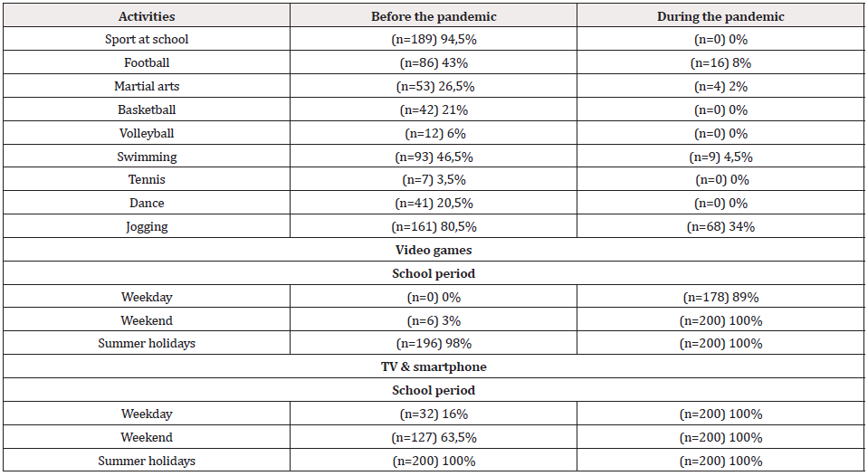Select the (n=196) 98% cell
868x476 pixels.
click(434, 343)
